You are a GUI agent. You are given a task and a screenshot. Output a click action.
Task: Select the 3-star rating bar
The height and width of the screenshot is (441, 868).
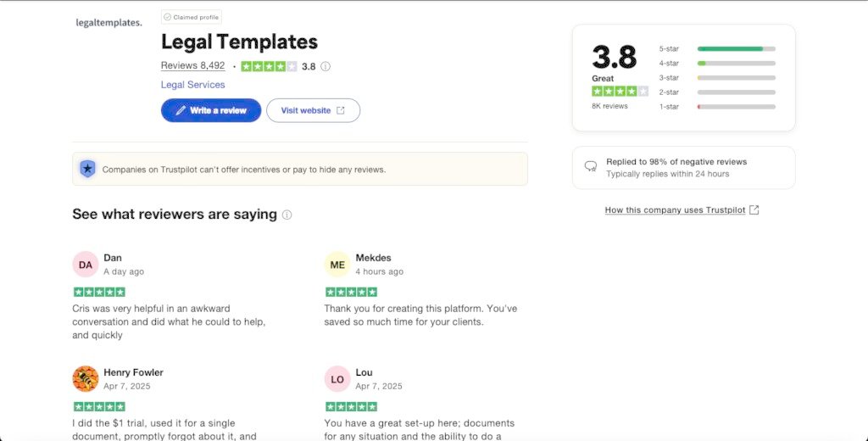(x=736, y=78)
